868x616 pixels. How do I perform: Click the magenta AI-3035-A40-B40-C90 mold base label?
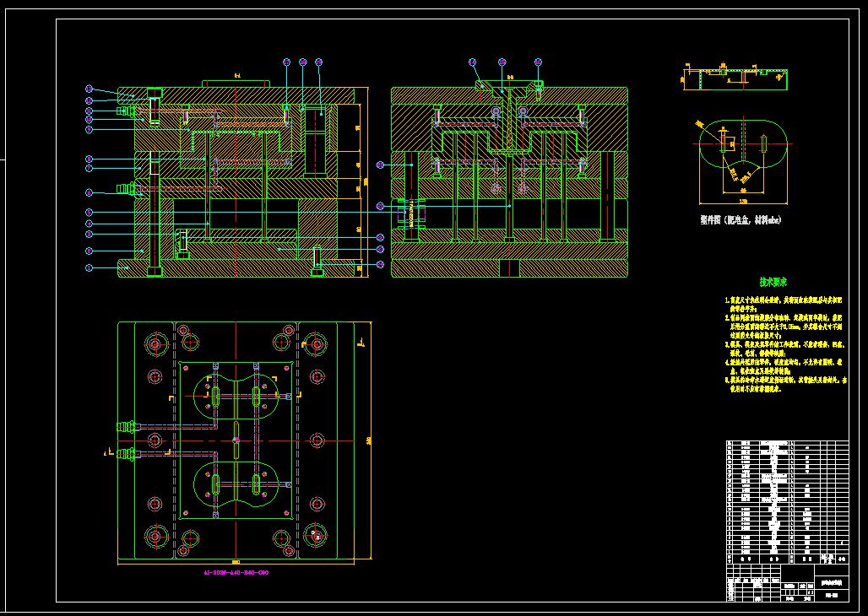pos(236,573)
